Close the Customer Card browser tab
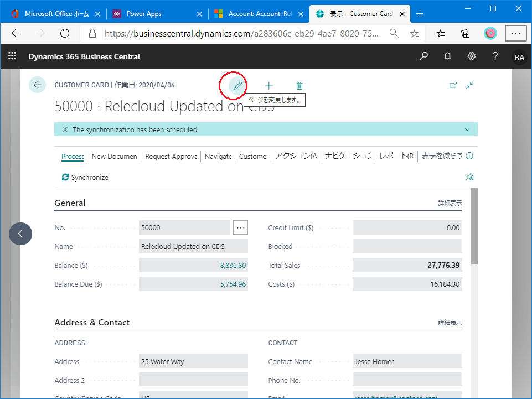532x399 pixels. coord(402,14)
